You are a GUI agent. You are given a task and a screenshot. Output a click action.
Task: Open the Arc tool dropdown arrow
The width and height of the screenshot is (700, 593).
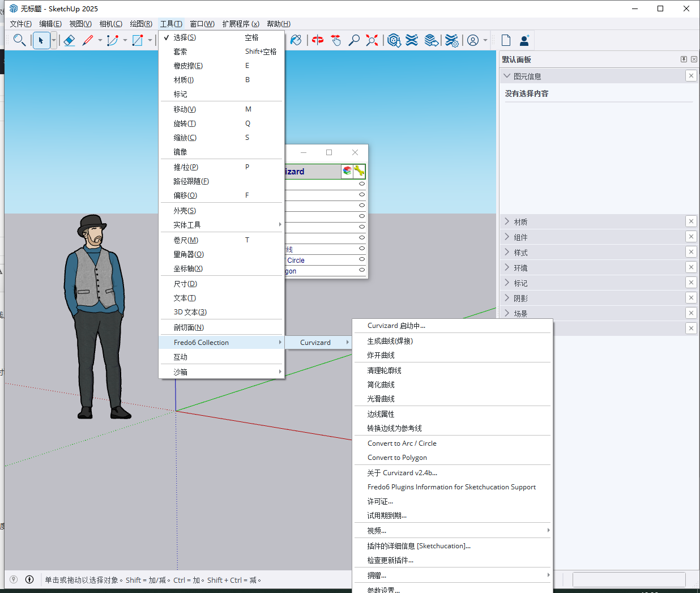[125, 40]
